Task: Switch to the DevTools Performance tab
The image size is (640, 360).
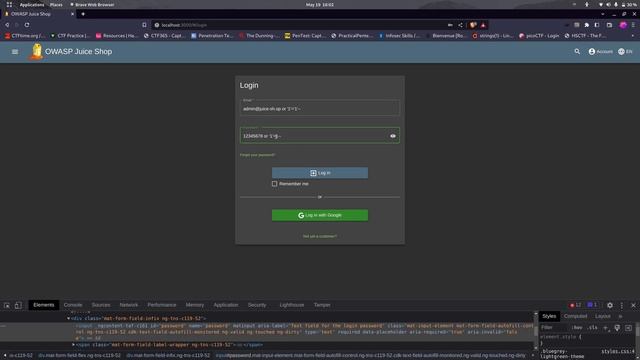Action: click(162, 305)
